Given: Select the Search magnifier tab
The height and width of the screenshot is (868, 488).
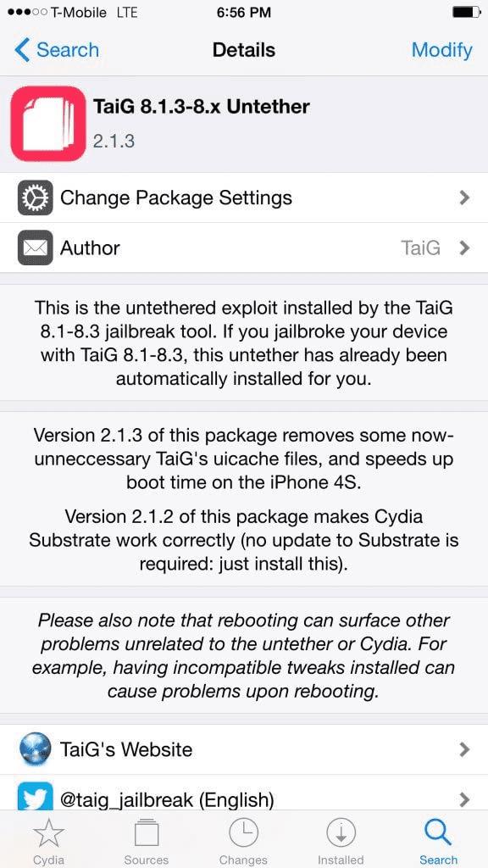Looking at the screenshot, I should pos(438,842).
